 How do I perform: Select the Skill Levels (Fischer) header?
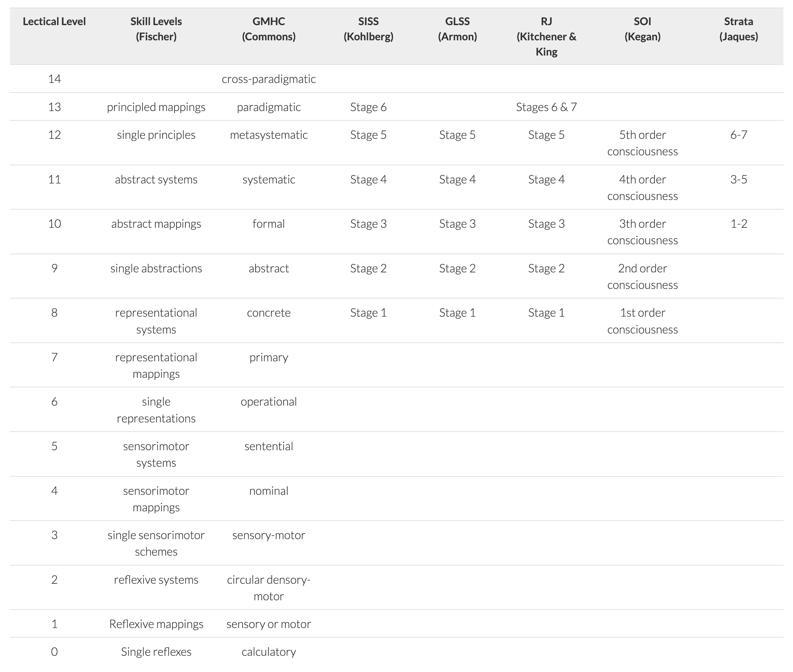[156, 29]
